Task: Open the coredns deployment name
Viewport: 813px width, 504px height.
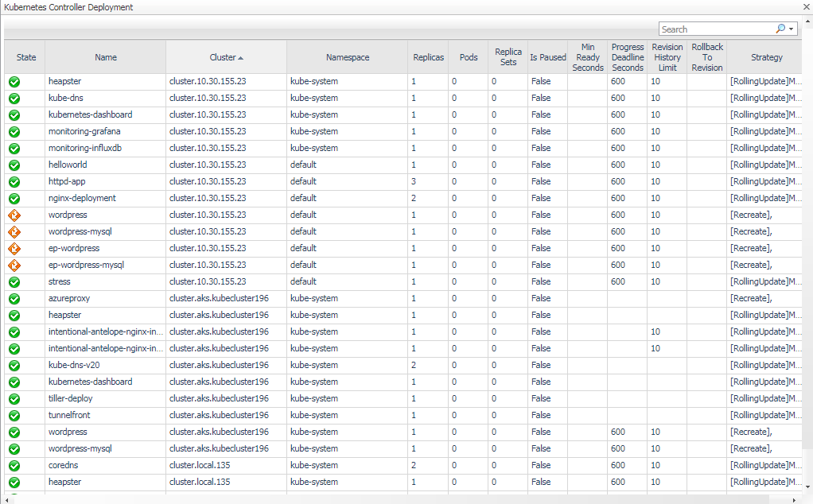Action: [64, 465]
